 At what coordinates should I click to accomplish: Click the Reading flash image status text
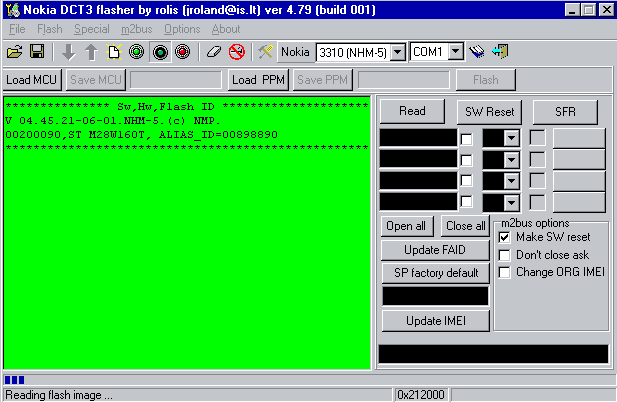(x=59, y=395)
